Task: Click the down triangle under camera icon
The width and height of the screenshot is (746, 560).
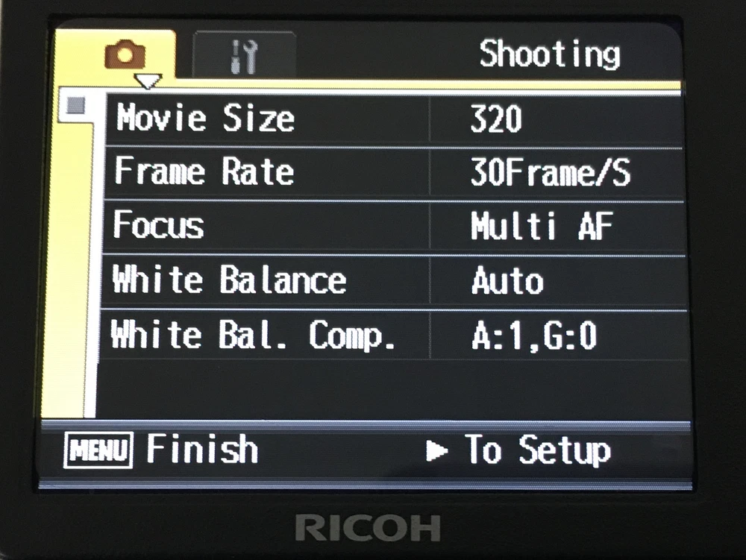Action: point(148,81)
